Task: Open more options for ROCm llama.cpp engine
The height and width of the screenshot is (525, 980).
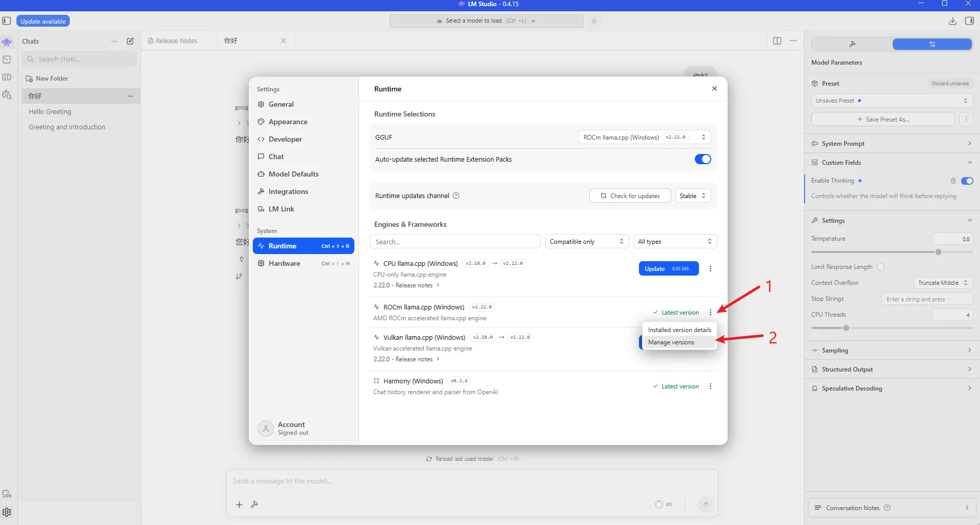Action: pos(710,312)
